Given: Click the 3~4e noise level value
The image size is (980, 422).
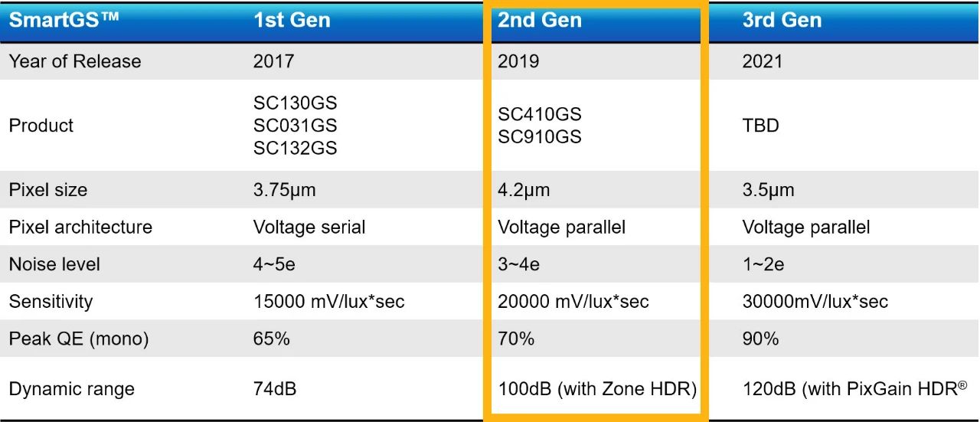Looking at the screenshot, I should 518,265.
